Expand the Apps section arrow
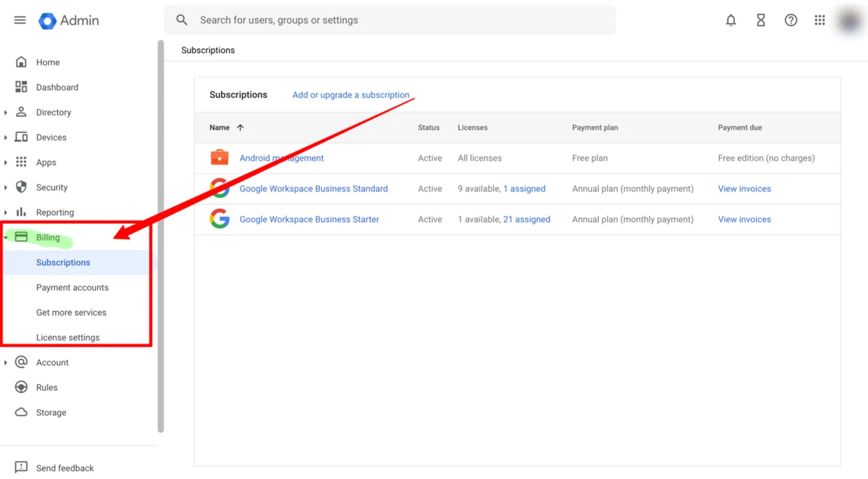This screenshot has height=479, width=868. 5,162
